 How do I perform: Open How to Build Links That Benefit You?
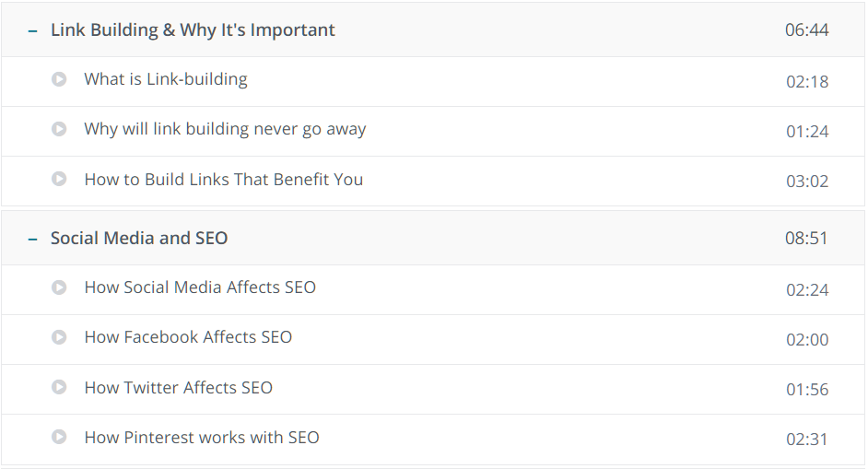click(224, 180)
